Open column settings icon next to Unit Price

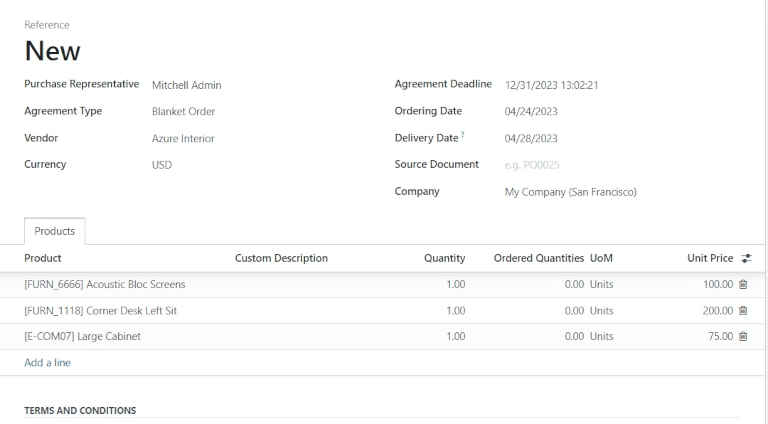click(x=744, y=259)
